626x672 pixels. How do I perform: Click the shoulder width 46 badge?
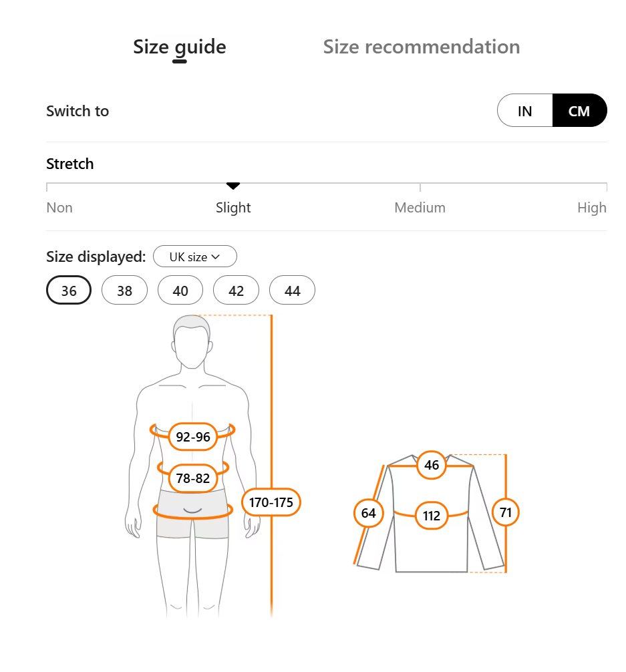432,465
